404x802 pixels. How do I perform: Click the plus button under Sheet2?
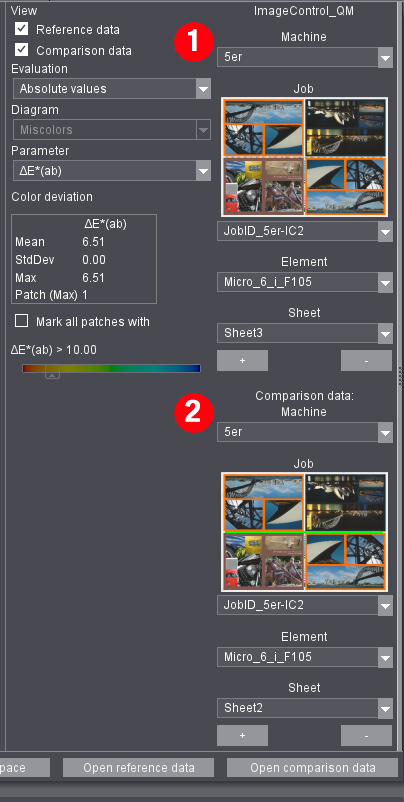coord(242,736)
